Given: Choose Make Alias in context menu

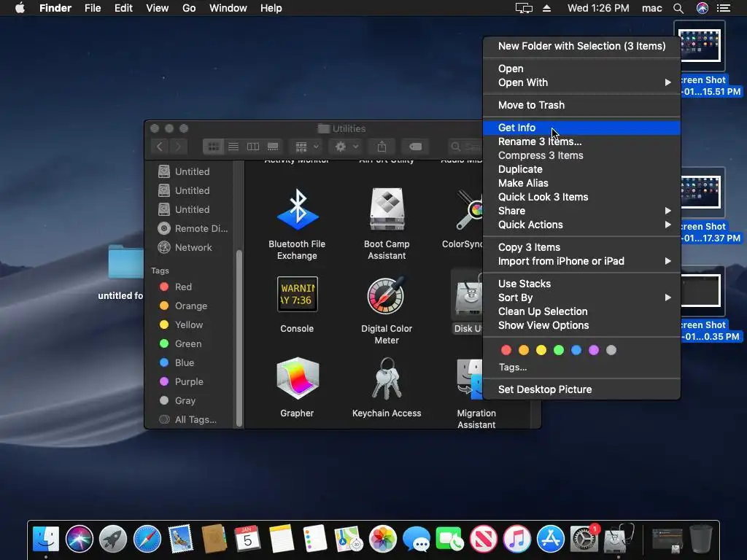Looking at the screenshot, I should coord(581,183).
